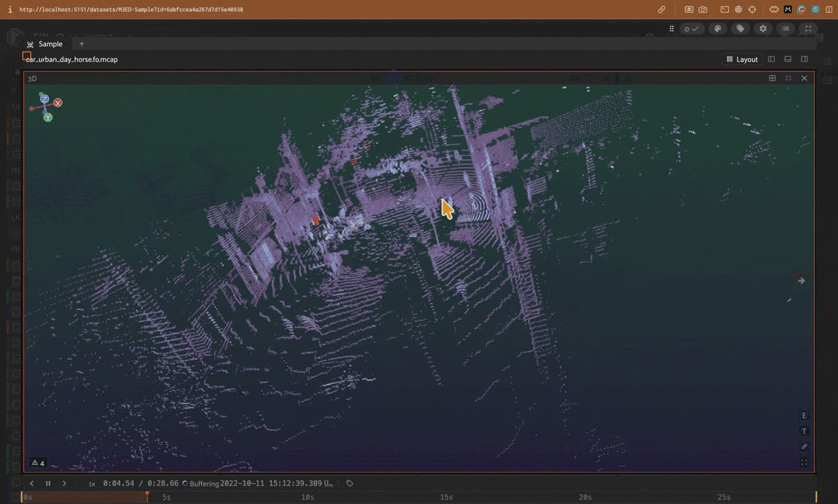Viewport: 838px width, 504px height.
Task: Open the Layout menu
Action: pyautogui.click(x=742, y=59)
